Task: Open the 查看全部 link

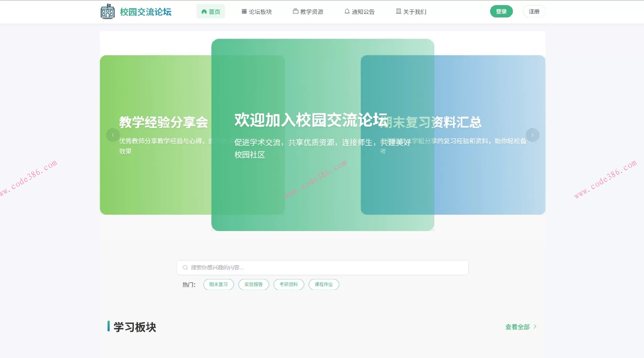Action: (518, 326)
